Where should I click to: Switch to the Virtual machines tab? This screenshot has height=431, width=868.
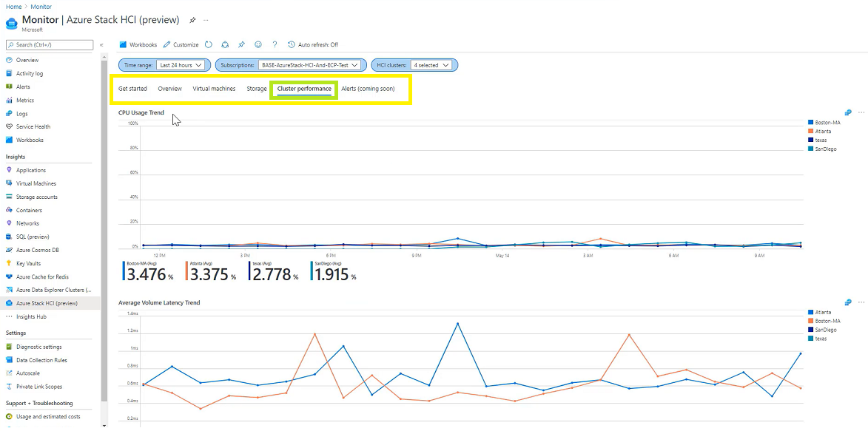click(x=214, y=89)
